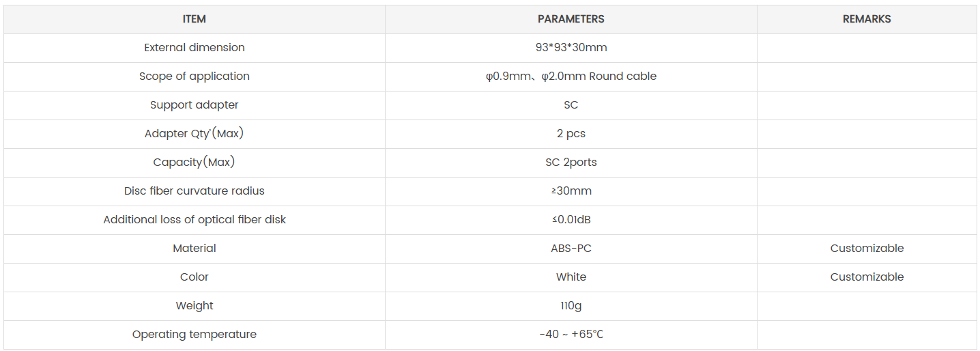Click the PARAMETERS column header
Screen dimensions: 980x351
point(571,19)
